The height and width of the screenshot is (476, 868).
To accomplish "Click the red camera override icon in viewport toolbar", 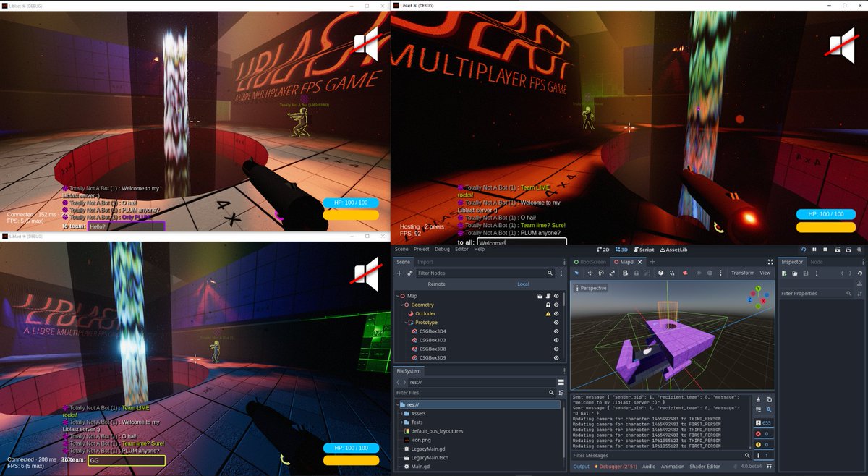I will 685,273.
